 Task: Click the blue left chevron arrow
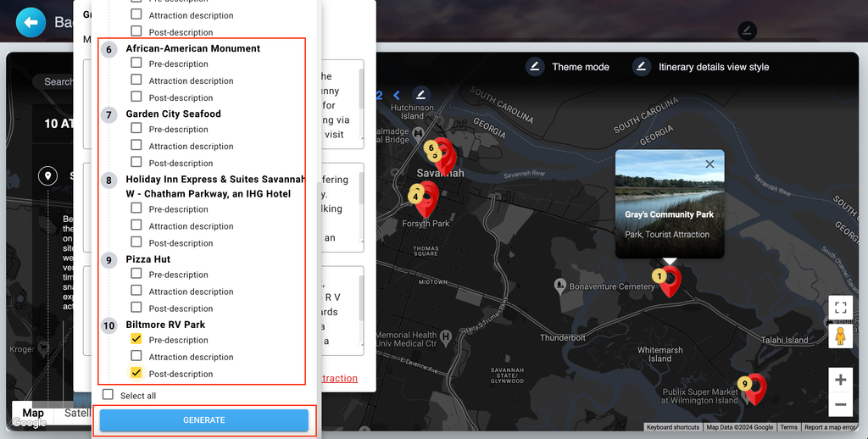tap(397, 95)
